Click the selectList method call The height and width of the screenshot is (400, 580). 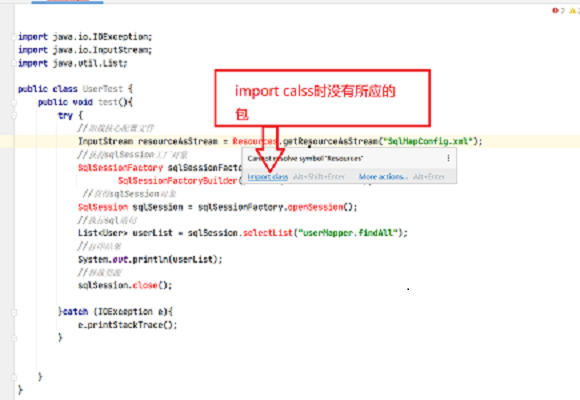[x=267, y=233]
